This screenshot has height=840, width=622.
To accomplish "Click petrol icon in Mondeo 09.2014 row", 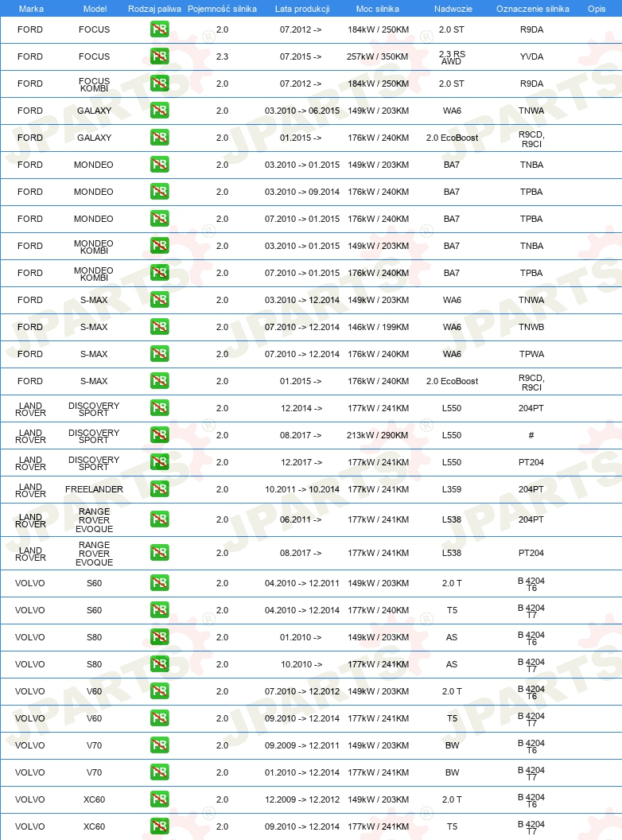I will click(160, 191).
